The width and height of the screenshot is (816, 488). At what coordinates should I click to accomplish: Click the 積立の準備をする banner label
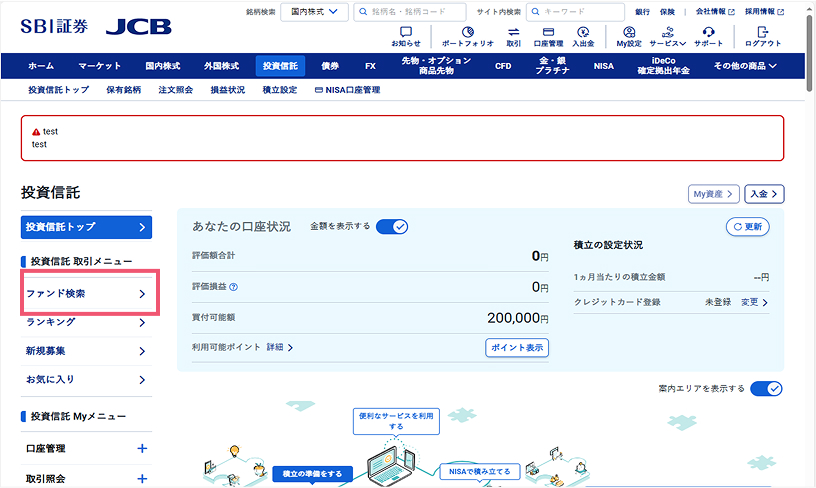point(312,473)
